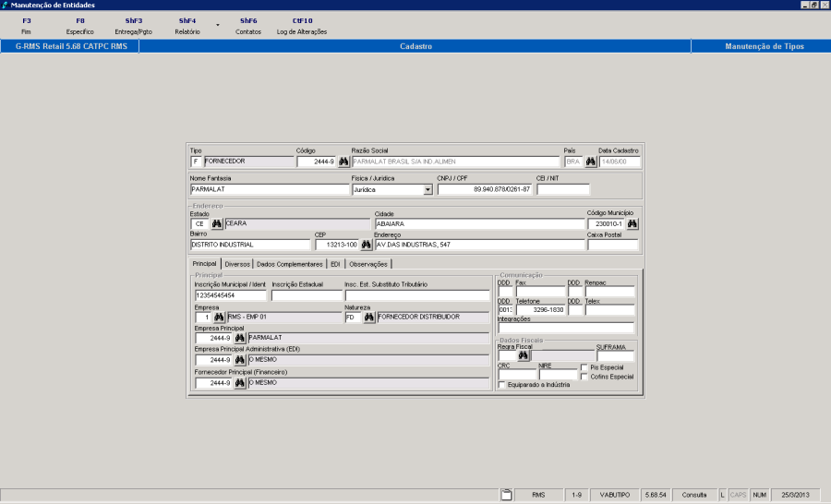Click Natureza code field FD

coord(353,317)
